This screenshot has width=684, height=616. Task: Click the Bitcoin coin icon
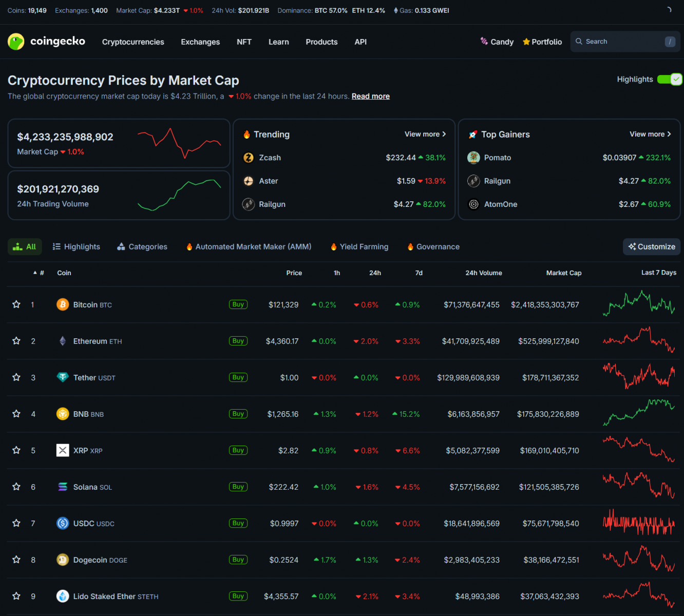tap(63, 304)
